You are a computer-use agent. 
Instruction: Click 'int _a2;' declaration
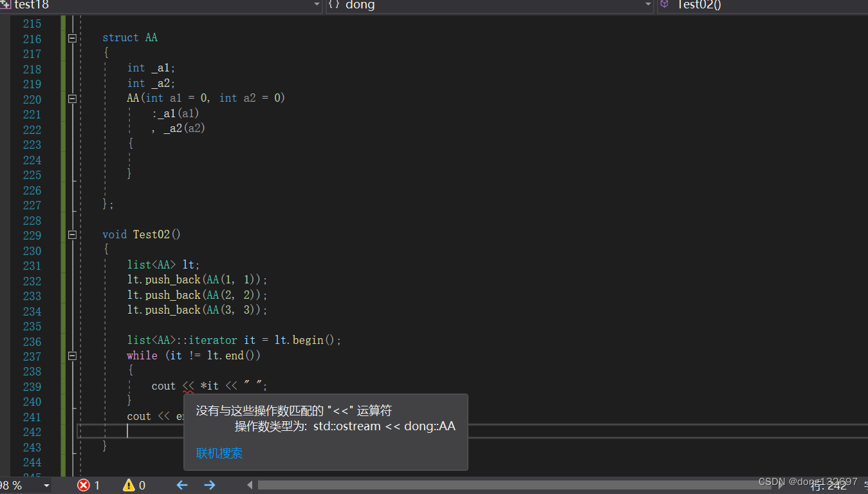point(151,83)
